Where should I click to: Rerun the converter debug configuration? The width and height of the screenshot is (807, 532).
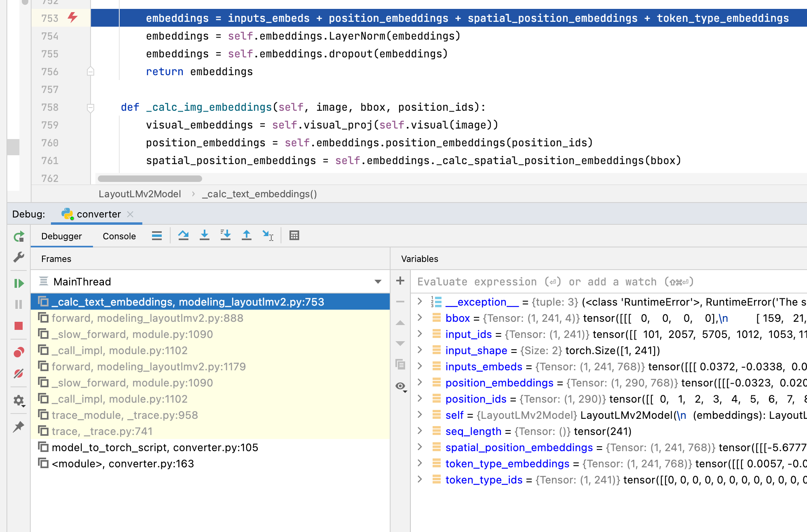tap(19, 237)
